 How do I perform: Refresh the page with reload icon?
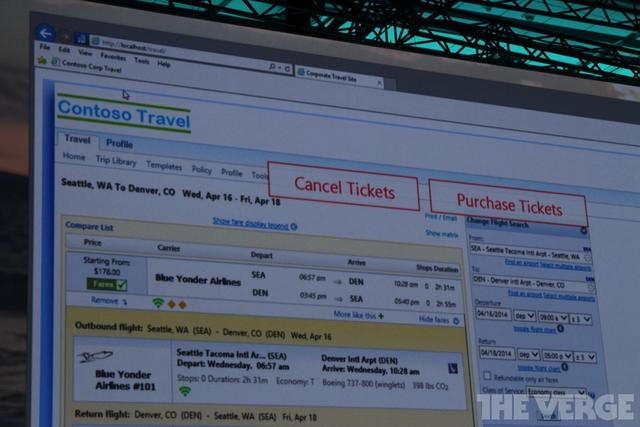click(x=287, y=69)
